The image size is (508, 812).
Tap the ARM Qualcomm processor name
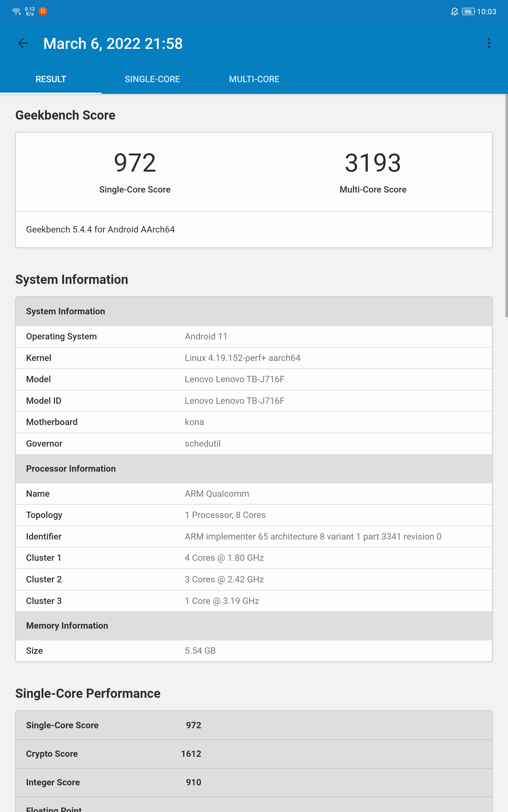click(217, 494)
